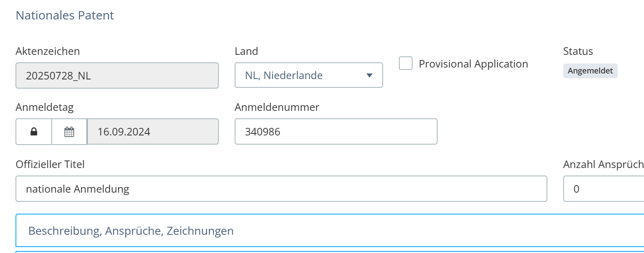Viewport: 644px width, 253px height.
Task: Click the Provisional Application label text
Action: pyautogui.click(x=473, y=64)
